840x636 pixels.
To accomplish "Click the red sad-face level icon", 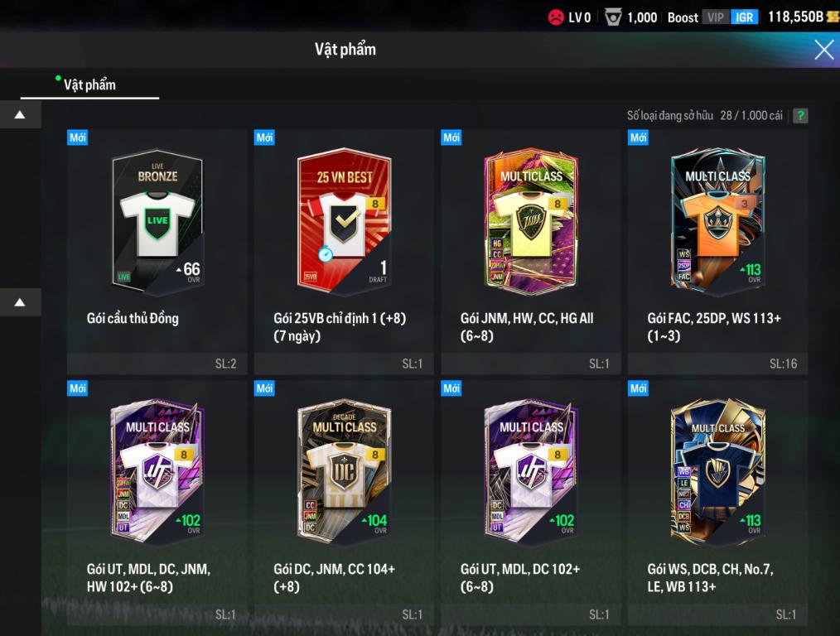I will pyautogui.click(x=556, y=17).
